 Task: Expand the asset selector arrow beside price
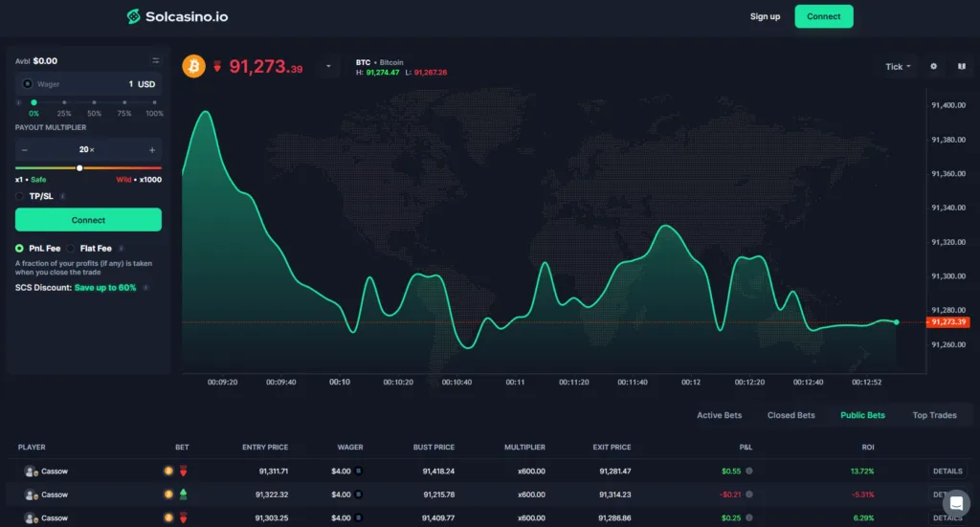click(327, 67)
